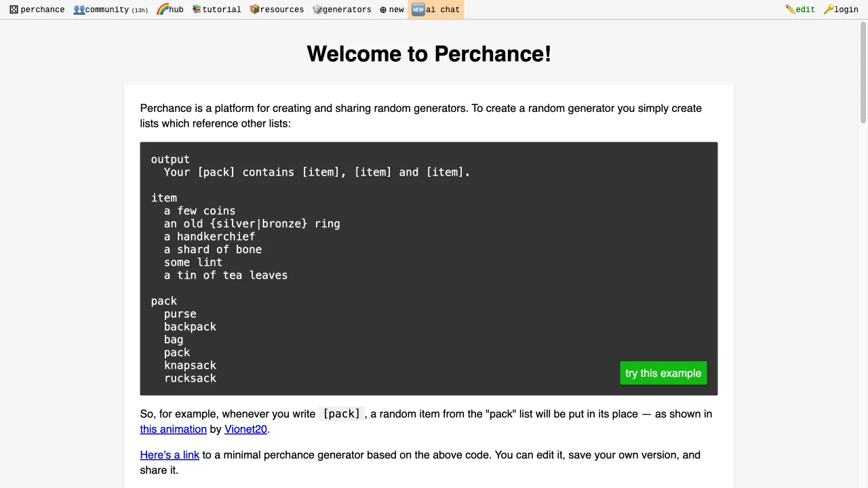Open the tutorial menu item
868x488 pixels.
[216, 9]
